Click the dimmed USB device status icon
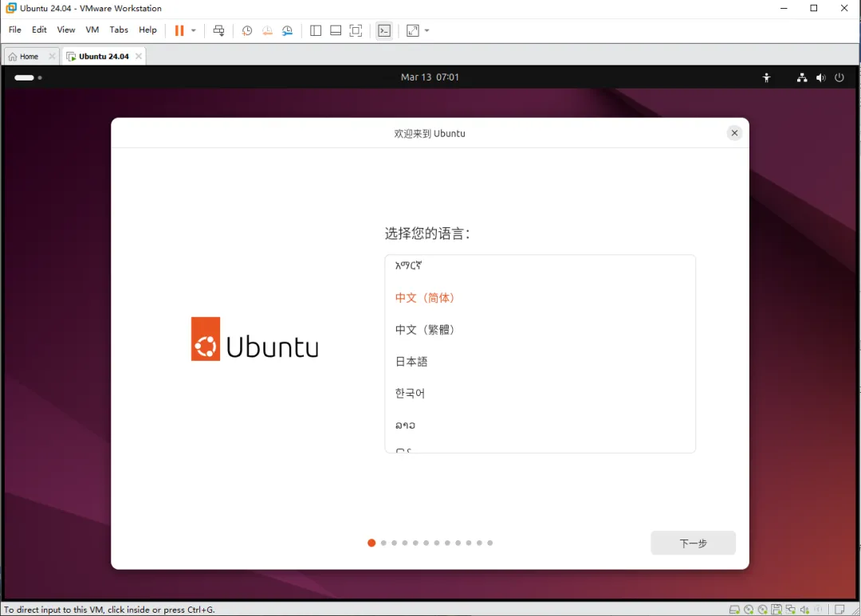The height and width of the screenshot is (616, 861). 819,610
